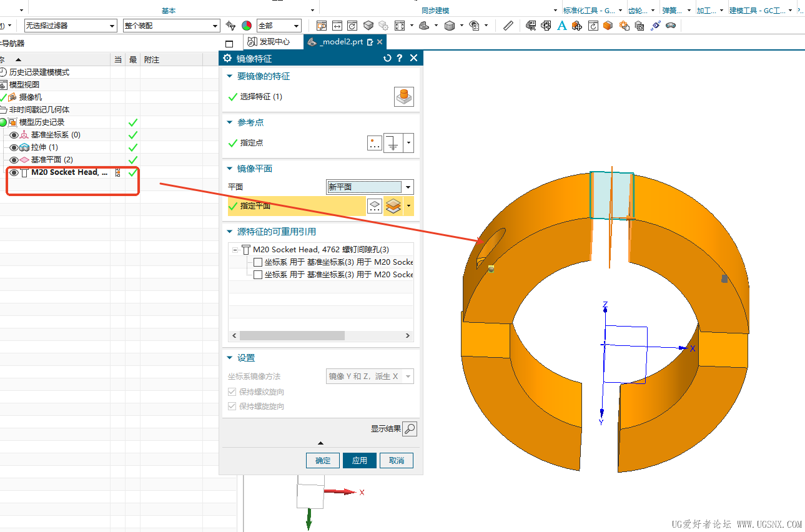Open help using the question mark icon
The width and height of the screenshot is (805, 532).
tap(400, 58)
